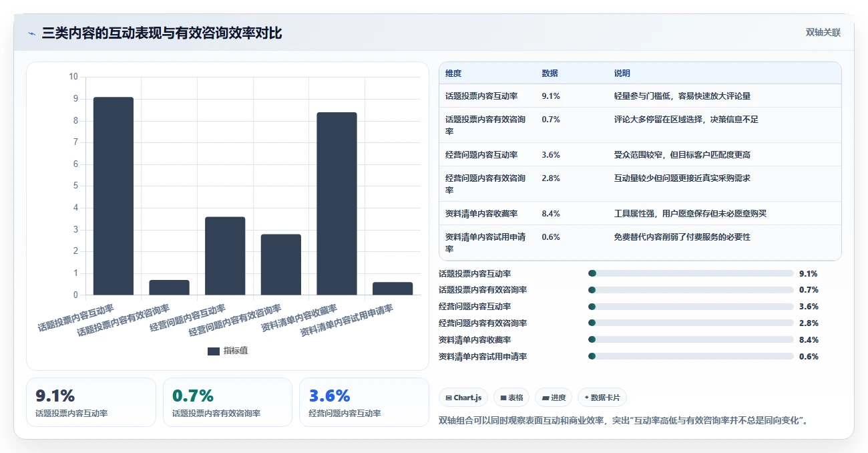Open the 3.6% 经营问题内容互动率 data card
The height and width of the screenshot is (453, 868).
tap(364, 402)
